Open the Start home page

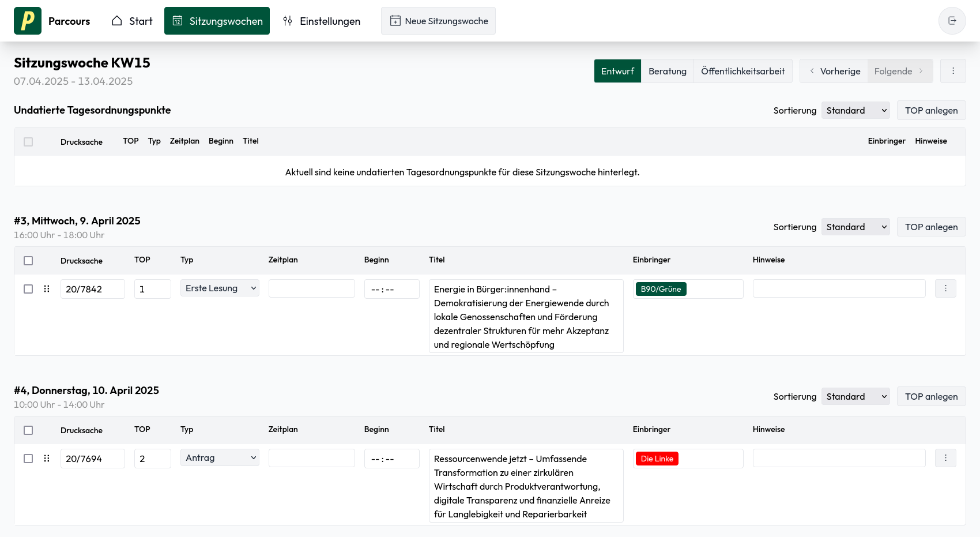coord(132,21)
